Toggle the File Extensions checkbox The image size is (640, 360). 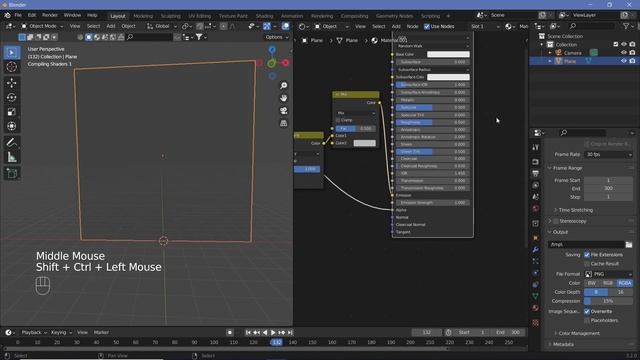[587, 255]
